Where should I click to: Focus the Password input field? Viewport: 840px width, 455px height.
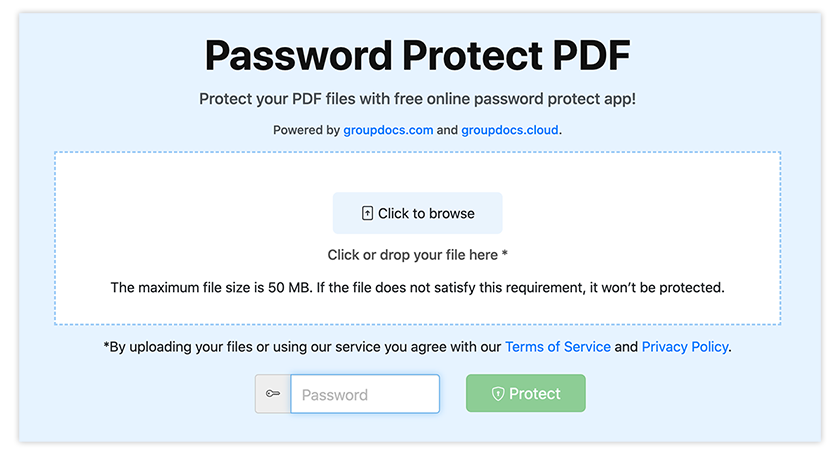tap(365, 394)
